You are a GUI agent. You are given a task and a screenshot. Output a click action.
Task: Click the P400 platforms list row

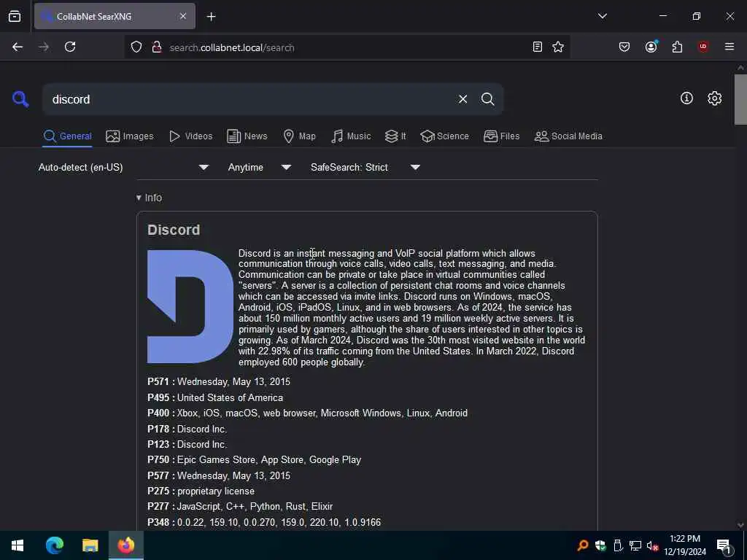307,413
